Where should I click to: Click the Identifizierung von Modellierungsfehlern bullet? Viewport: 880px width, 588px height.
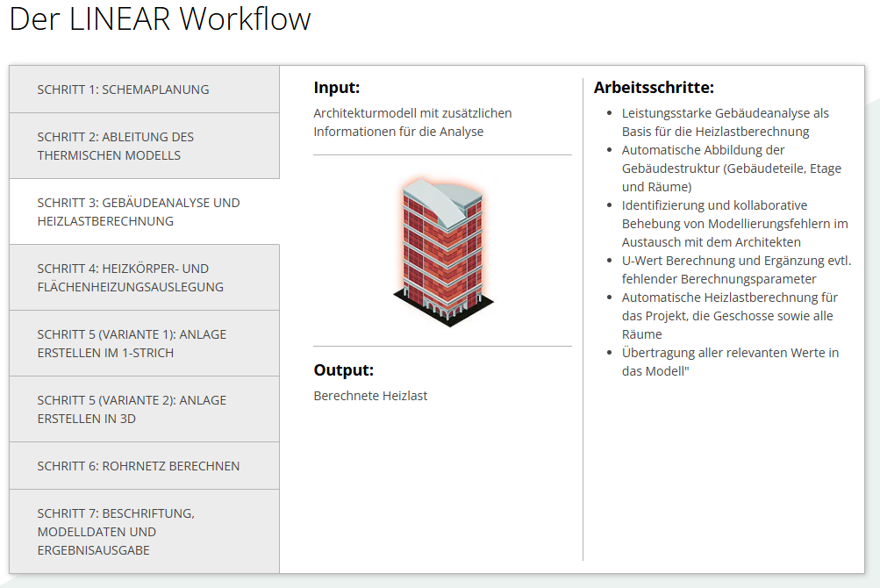tap(733, 223)
